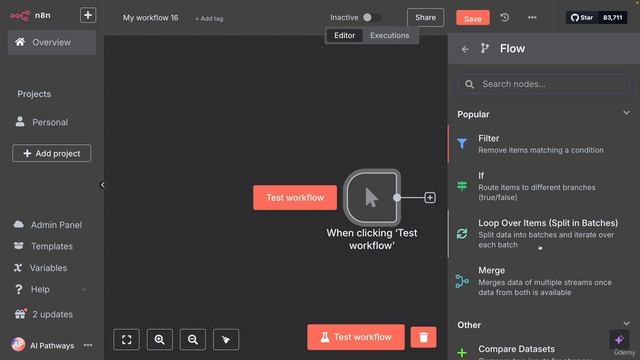Collapse the Other section
The width and height of the screenshot is (640, 360).
click(626, 323)
